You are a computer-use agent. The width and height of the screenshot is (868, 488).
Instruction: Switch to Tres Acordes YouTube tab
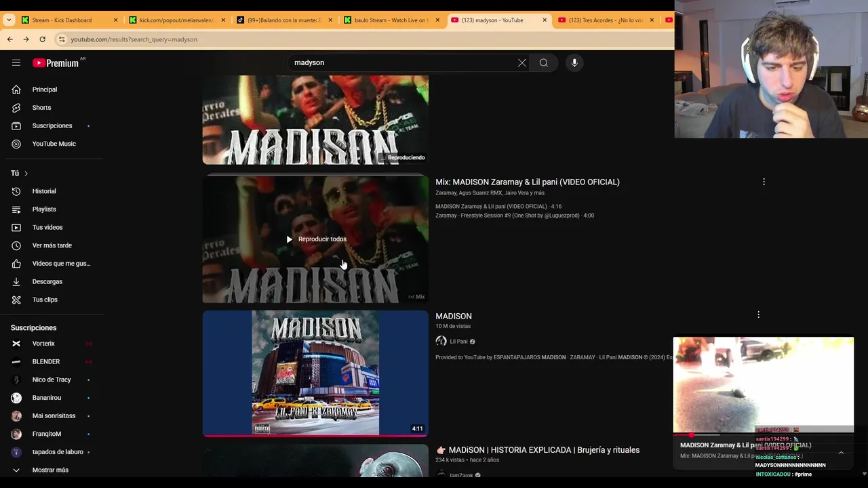pos(606,20)
